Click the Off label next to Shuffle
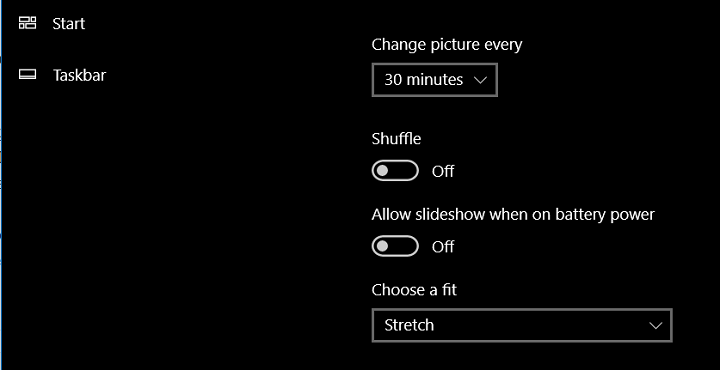This screenshot has height=370, width=720. tap(443, 171)
